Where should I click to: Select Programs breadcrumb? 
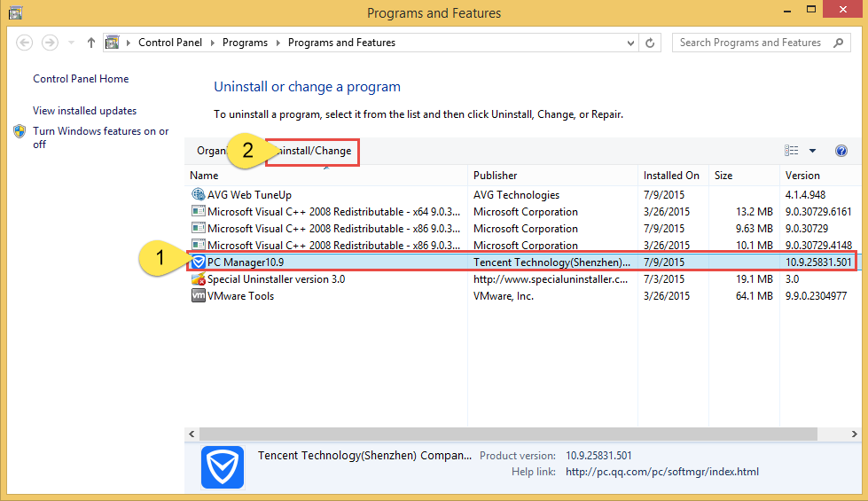(x=245, y=43)
